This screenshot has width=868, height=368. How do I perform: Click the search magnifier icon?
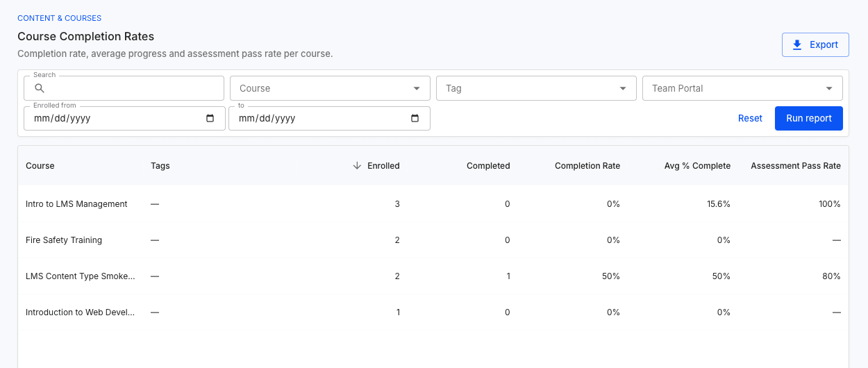40,88
